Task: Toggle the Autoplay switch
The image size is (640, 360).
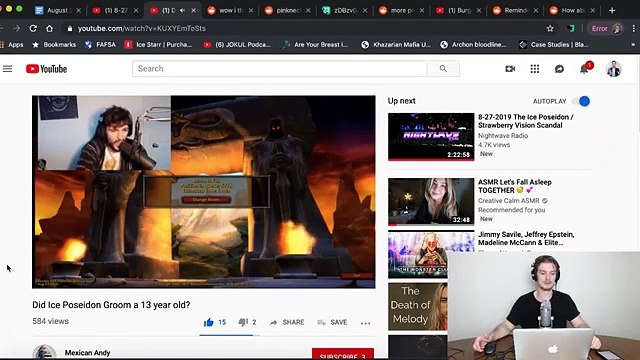Action: (581, 101)
